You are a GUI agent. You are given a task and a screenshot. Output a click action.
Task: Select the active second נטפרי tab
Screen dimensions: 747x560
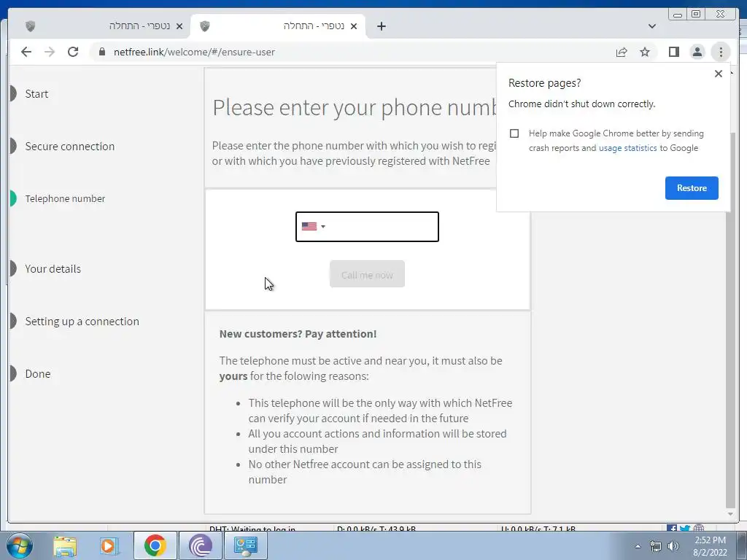click(x=278, y=26)
